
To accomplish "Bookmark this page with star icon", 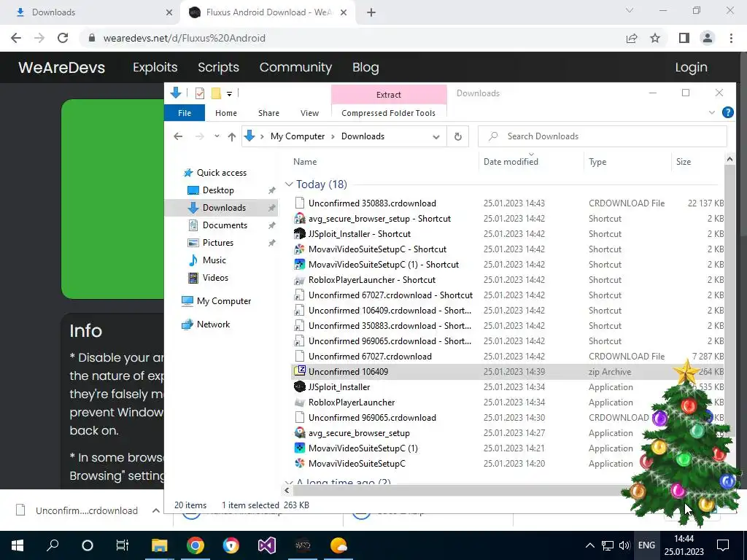I will coord(655,38).
